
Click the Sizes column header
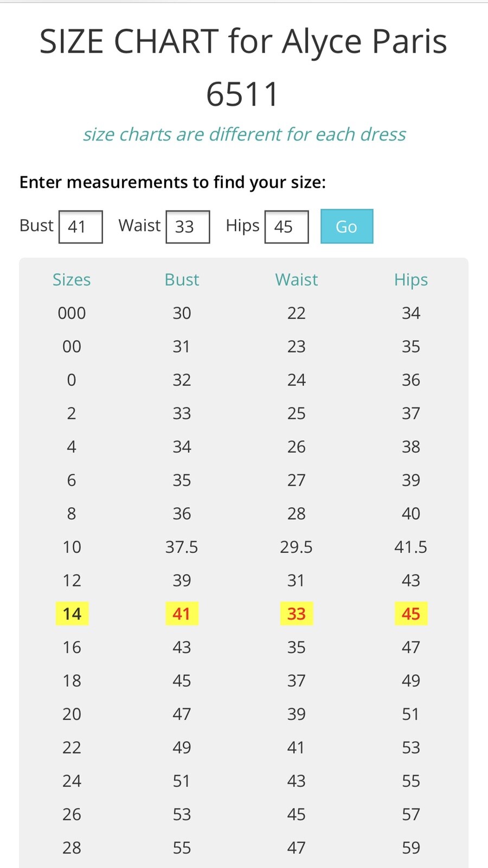tap(72, 279)
